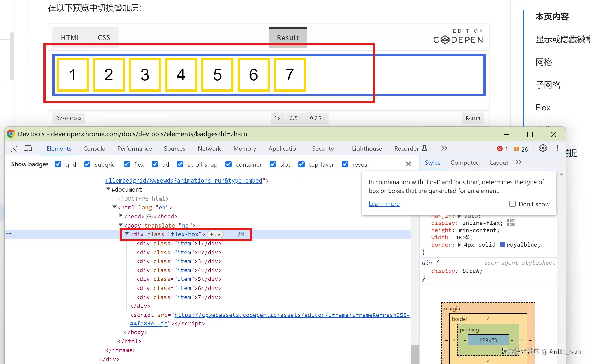Click the ellipsis badge inside head element

point(149,217)
